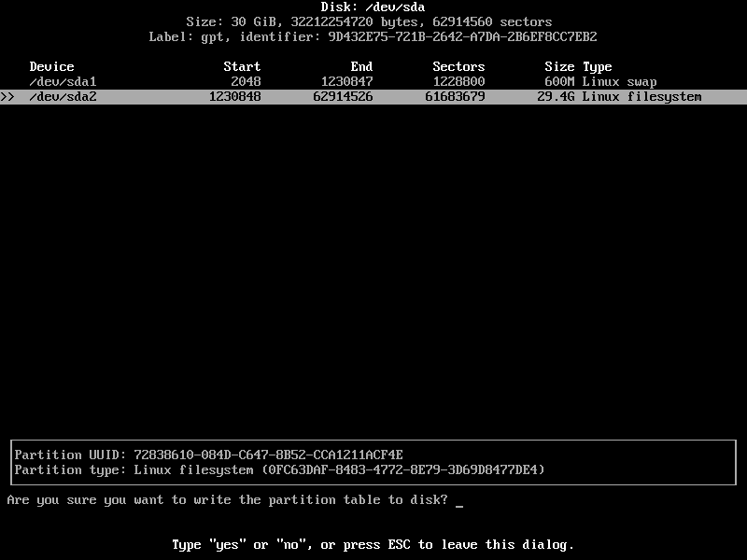This screenshot has height=560, width=747.
Task: Click end value 1230847
Action: tap(346, 82)
